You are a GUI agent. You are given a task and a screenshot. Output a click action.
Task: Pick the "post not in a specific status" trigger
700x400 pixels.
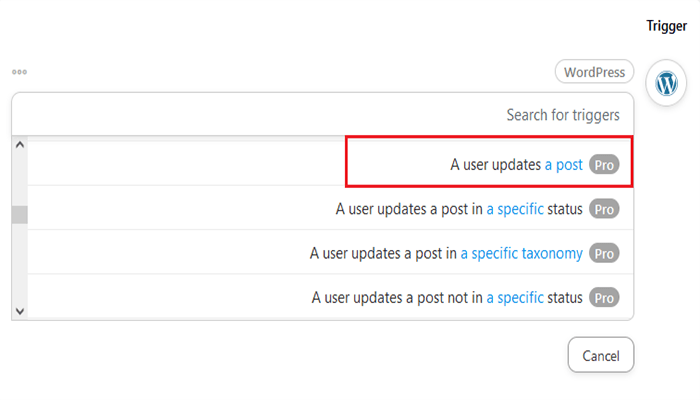(x=447, y=297)
